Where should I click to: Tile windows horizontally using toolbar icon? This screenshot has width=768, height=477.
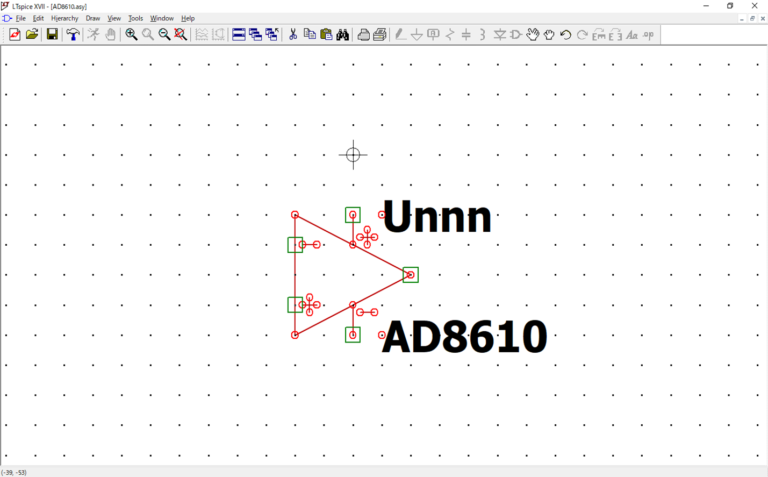239,34
